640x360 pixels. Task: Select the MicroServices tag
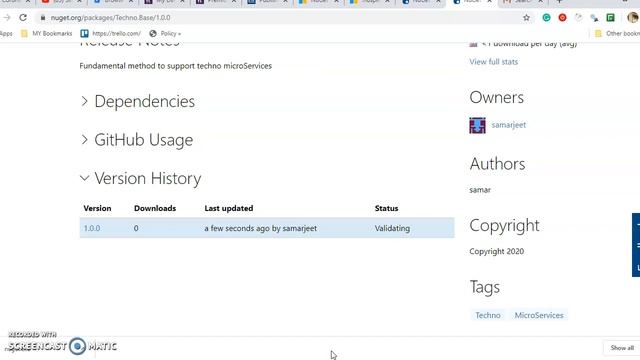click(539, 315)
